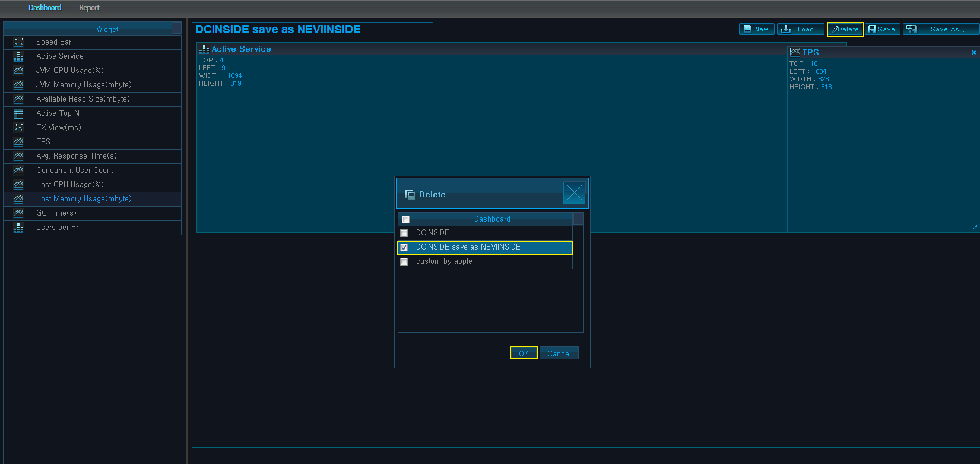Click the dashboard title DCINSIDE save as NEVIINSIDE field
This screenshot has width=980, height=464.
click(x=312, y=29)
